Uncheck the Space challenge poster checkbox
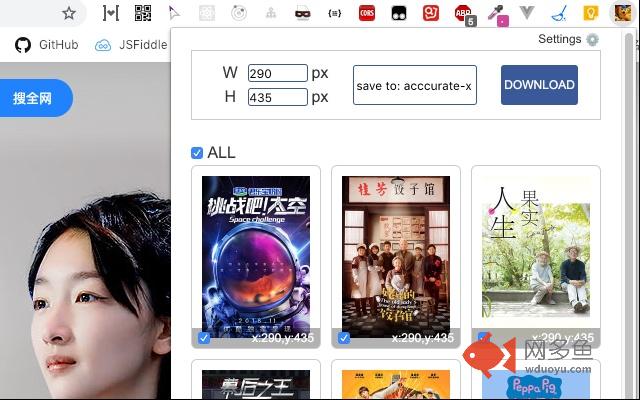Image resolution: width=640 pixels, height=400 pixels. (x=204, y=338)
